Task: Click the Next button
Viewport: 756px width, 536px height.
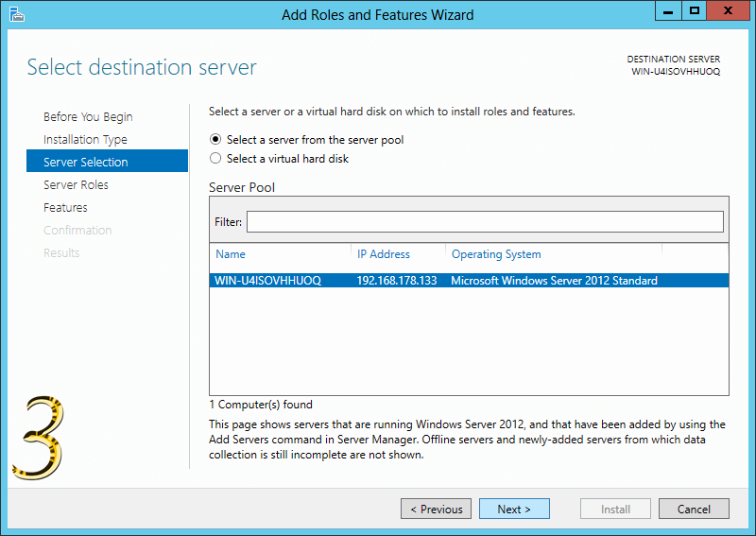Action: pyautogui.click(x=514, y=509)
